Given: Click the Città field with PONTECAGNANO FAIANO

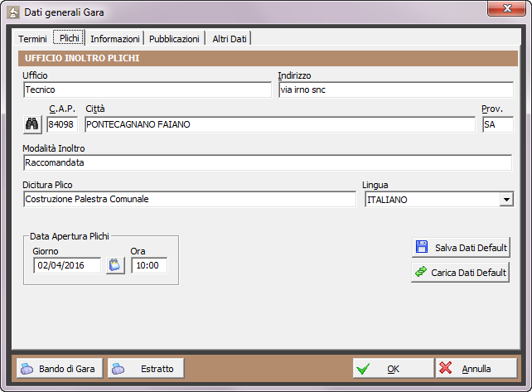Looking at the screenshot, I should coord(278,124).
